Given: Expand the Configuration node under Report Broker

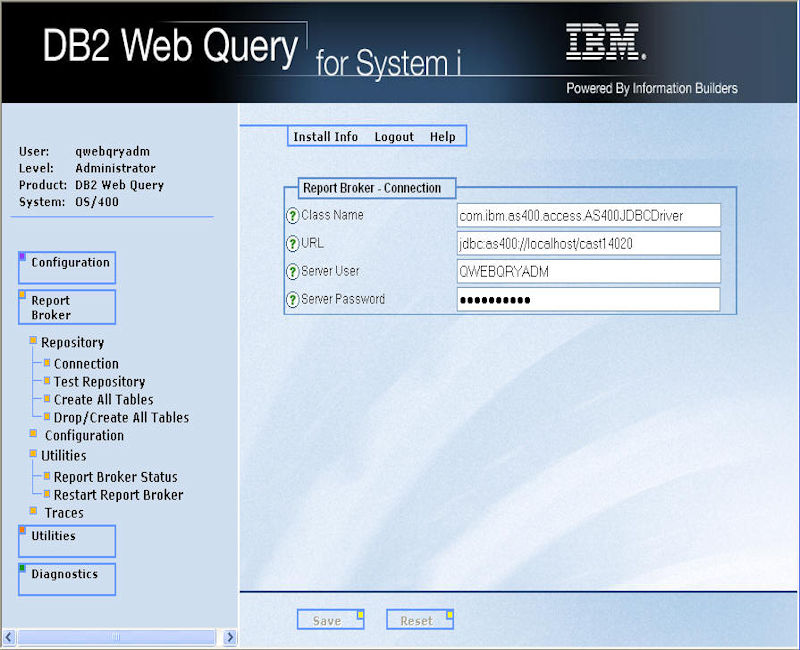Looking at the screenshot, I should (33, 434).
